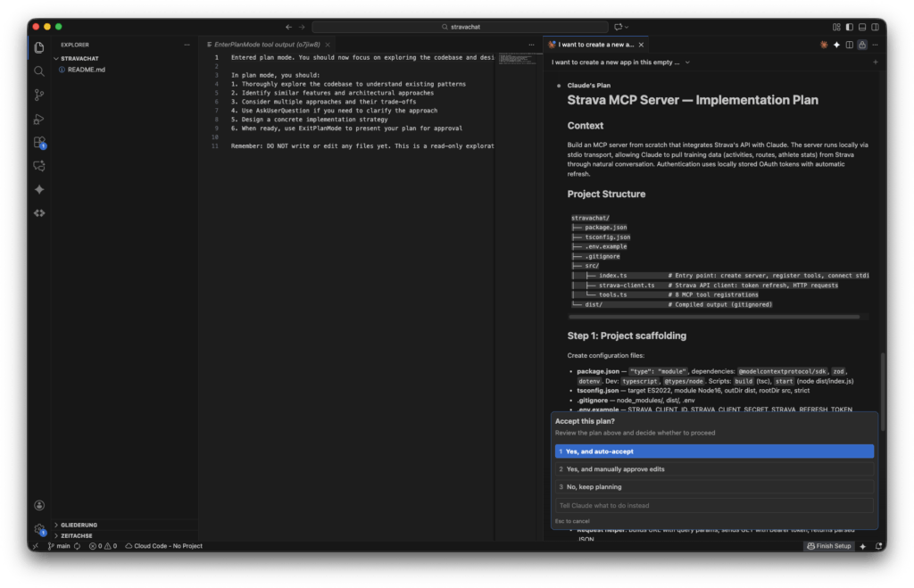Close the EnterPlanMode tool output tab
The width and height of the screenshot is (914, 588).
tap(328, 45)
